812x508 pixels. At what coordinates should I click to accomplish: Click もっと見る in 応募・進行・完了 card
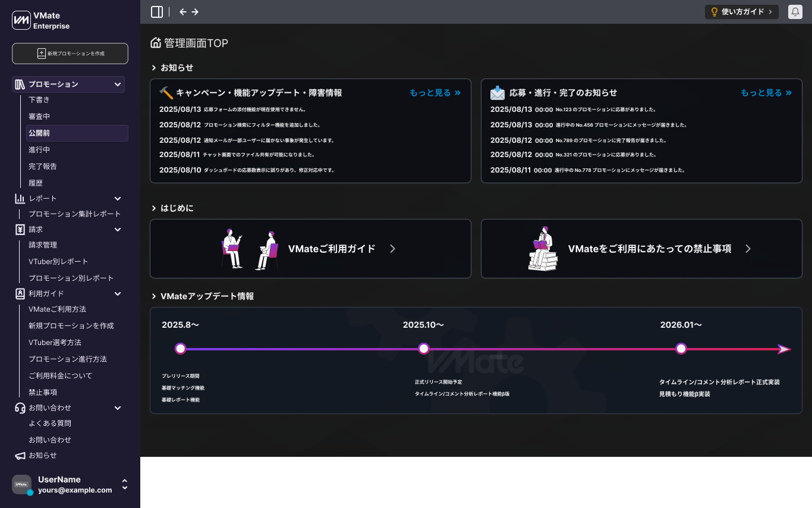click(766, 93)
